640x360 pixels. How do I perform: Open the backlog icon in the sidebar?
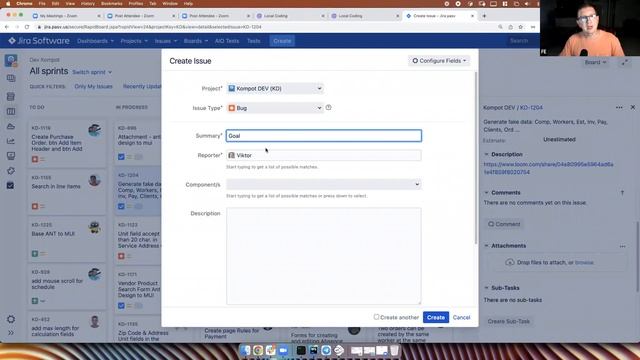coord(11,96)
